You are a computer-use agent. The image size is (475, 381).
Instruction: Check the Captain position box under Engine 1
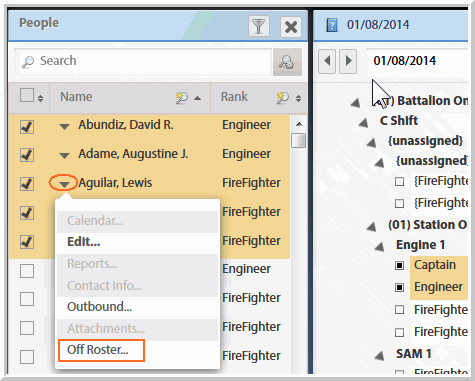tap(399, 266)
